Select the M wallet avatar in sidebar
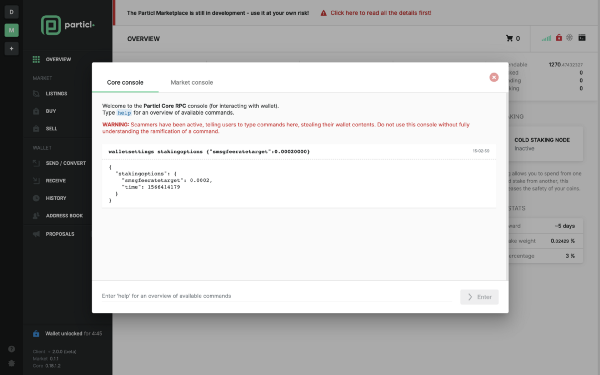This screenshot has height=375, width=600. tap(11, 30)
